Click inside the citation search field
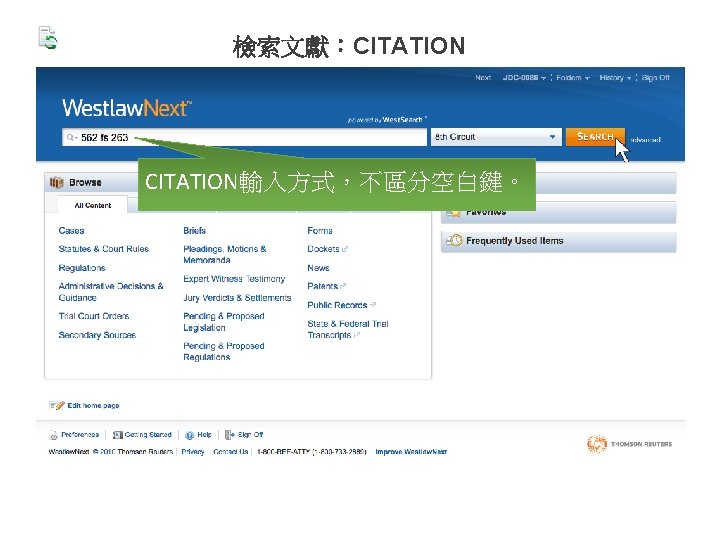Screen dimensions: 720x540 pyautogui.click(x=244, y=137)
